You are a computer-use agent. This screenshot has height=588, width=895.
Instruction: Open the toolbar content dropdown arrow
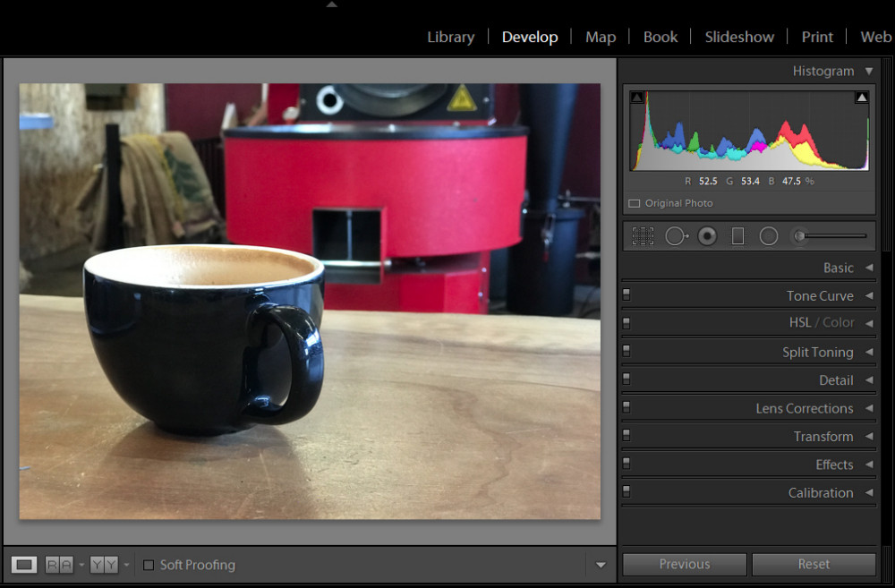601,565
